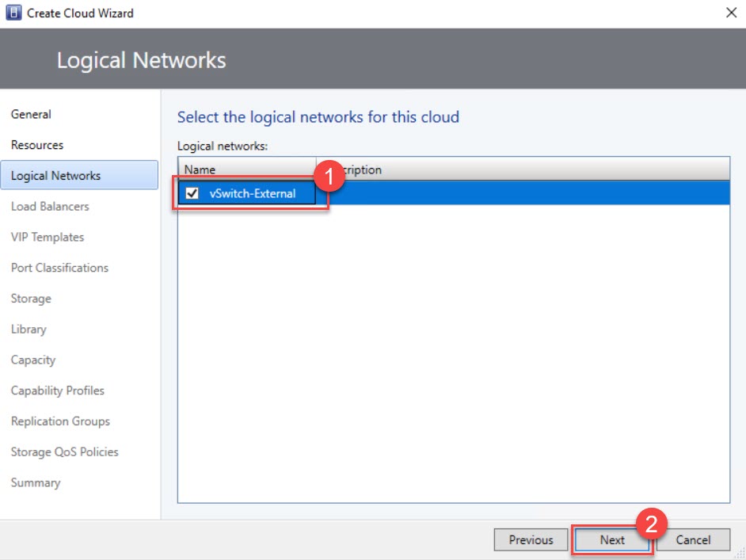Go to the Capacity step

(x=32, y=360)
